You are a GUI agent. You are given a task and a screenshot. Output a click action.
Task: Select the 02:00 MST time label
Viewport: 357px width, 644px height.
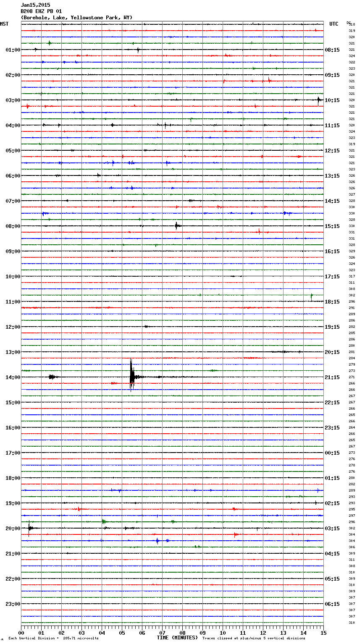pyautogui.click(x=13, y=75)
